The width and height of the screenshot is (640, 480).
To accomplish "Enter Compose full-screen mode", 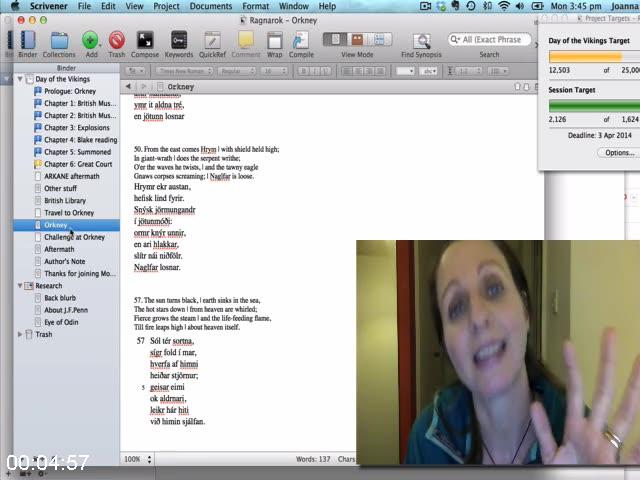I will (x=145, y=41).
